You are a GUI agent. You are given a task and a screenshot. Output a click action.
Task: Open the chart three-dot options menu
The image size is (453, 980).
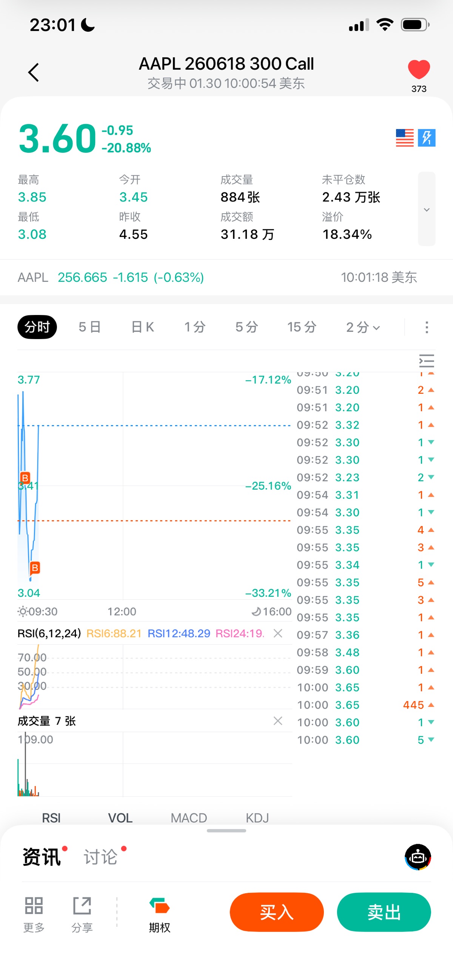(427, 327)
